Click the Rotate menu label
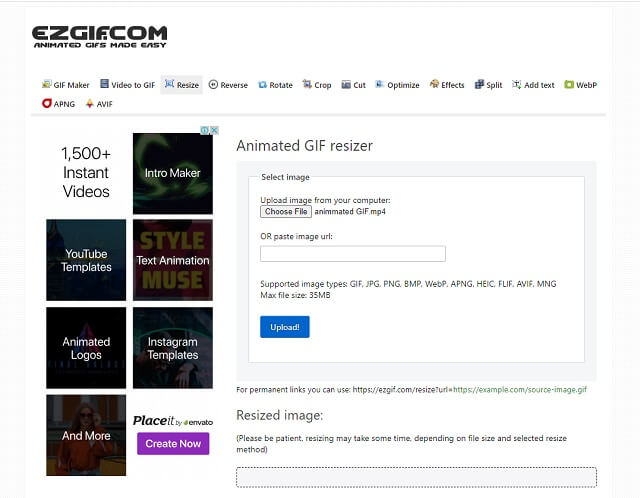Screen dimensions: 640x498 [281, 85]
